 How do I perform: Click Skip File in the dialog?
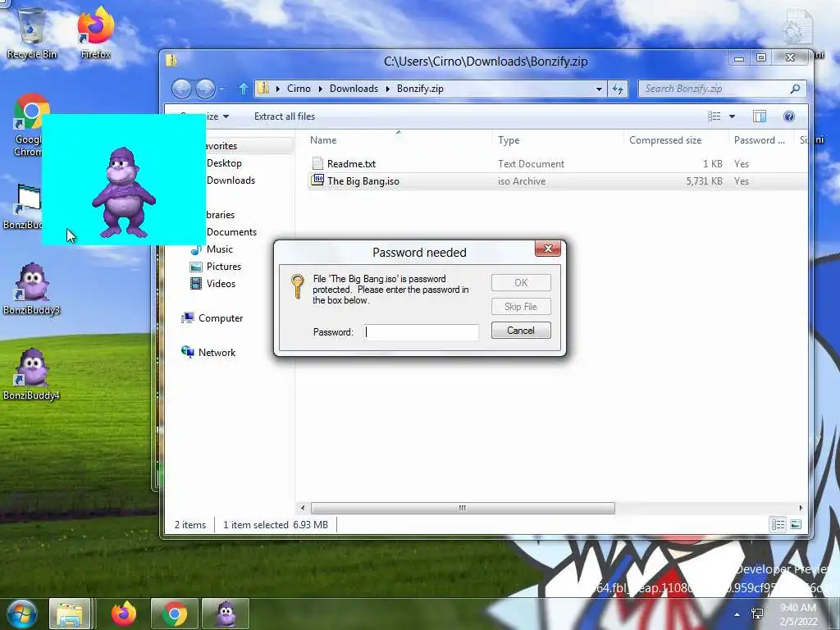[x=521, y=307]
